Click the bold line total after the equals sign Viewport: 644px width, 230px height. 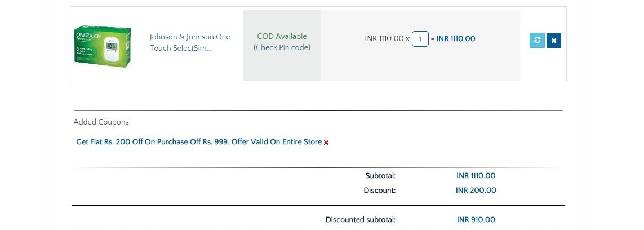tap(456, 39)
